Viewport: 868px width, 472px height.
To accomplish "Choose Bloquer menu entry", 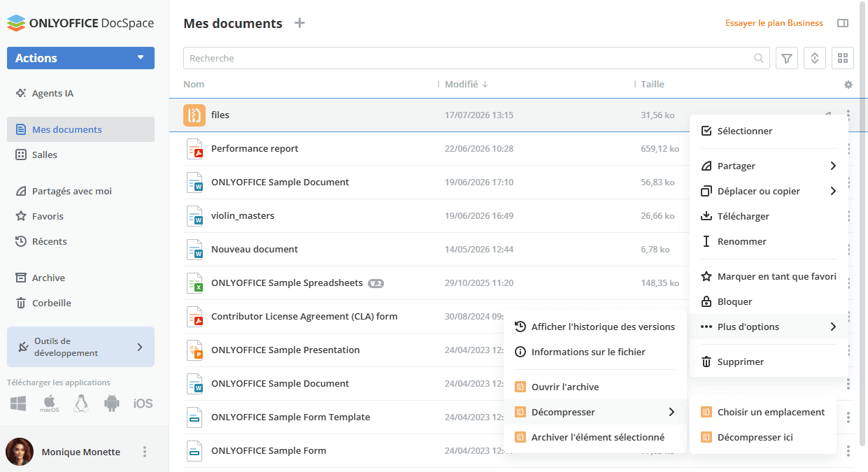I will (x=769, y=301).
